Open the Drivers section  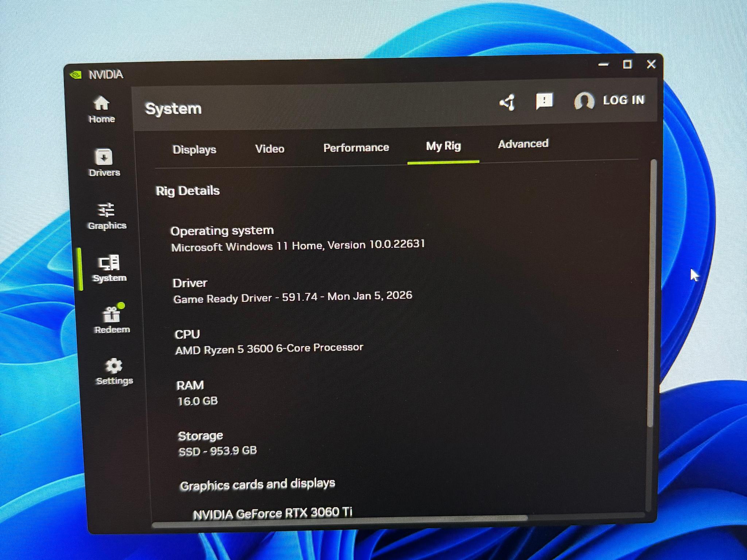pyautogui.click(x=104, y=163)
